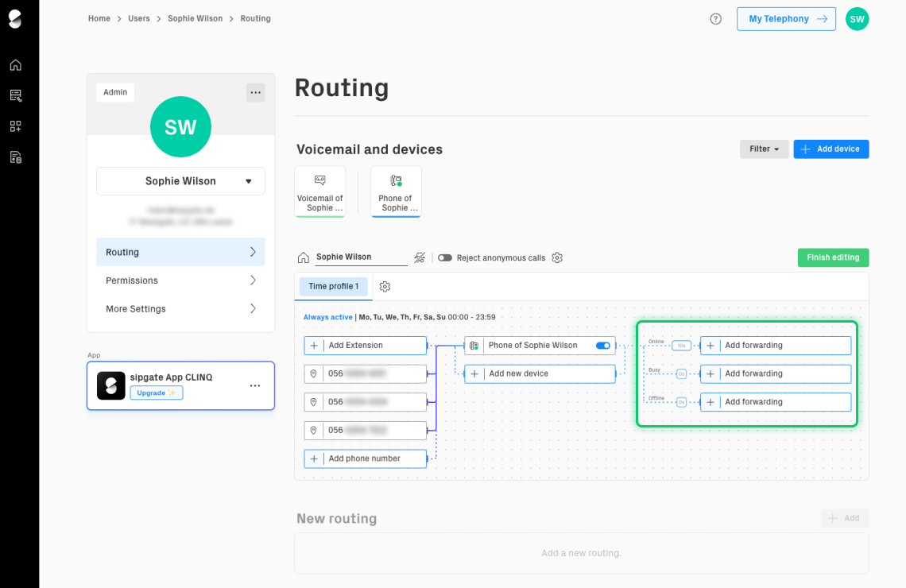Open the Filter dropdown
906x588 pixels.
tap(764, 149)
